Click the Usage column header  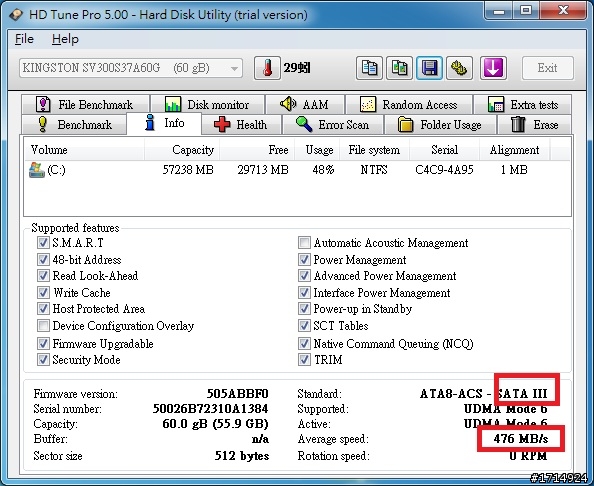[317, 150]
